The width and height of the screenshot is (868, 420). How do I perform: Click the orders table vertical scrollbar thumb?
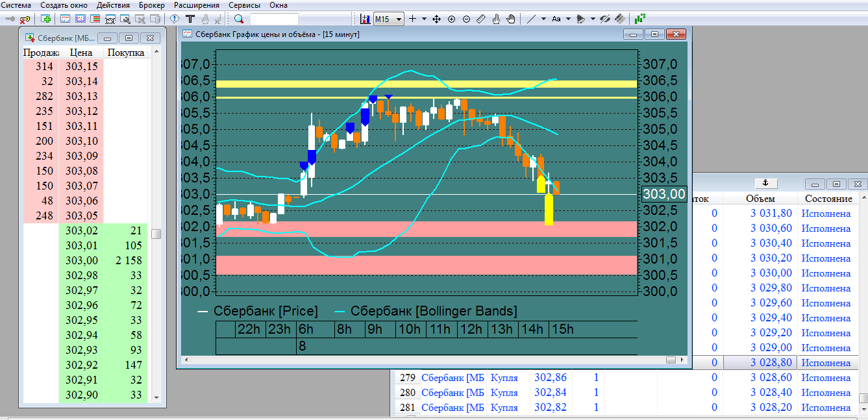(863, 399)
